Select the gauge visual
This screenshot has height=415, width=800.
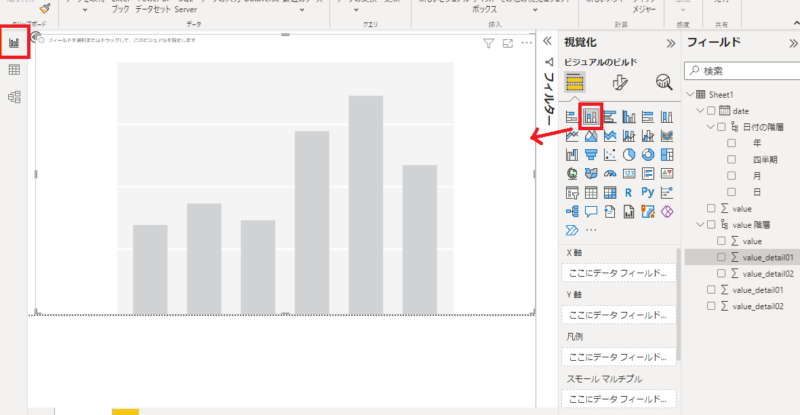coord(610,174)
